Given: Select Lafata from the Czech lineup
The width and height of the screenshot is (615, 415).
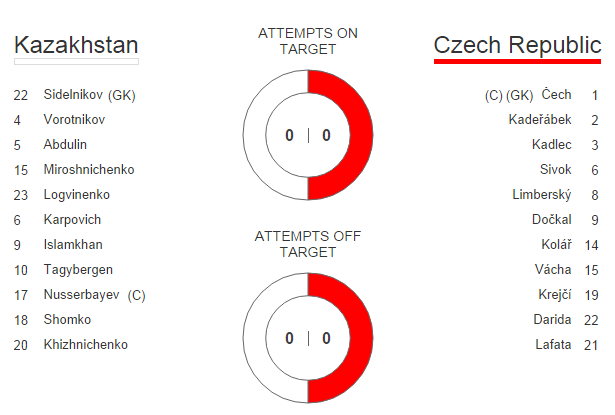Looking at the screenshot, I should (553, 345).
